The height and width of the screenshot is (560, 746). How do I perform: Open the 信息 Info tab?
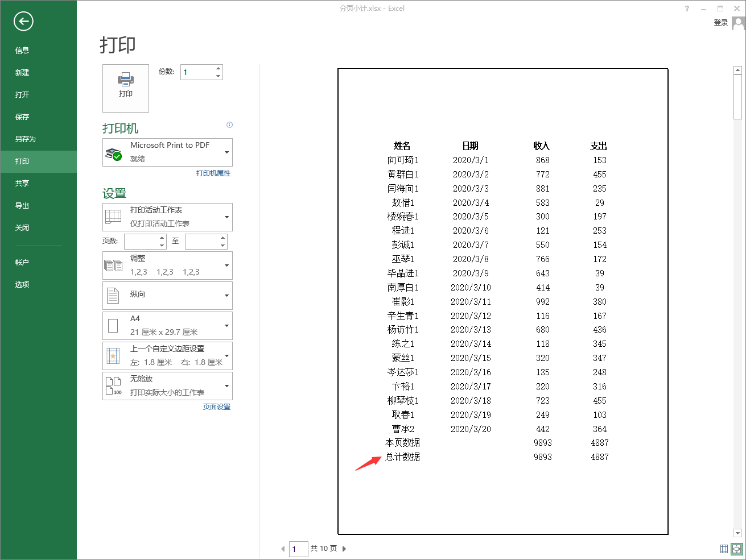38,51
